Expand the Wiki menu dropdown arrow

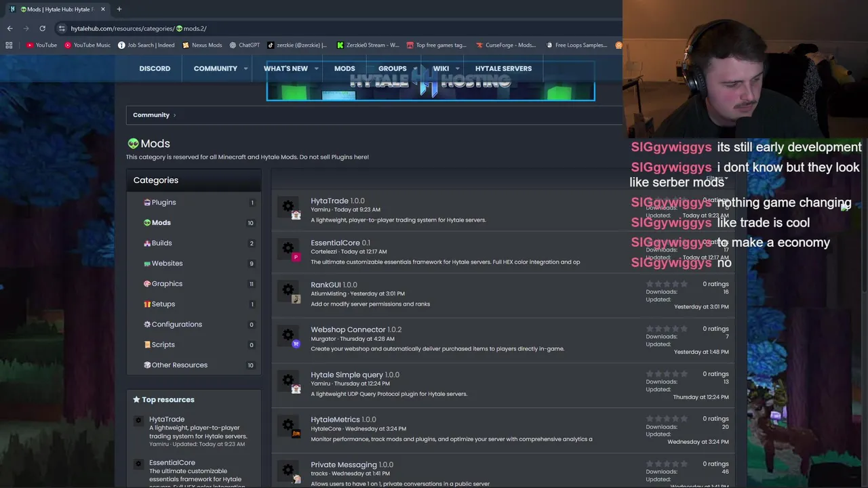coord(457,68)
